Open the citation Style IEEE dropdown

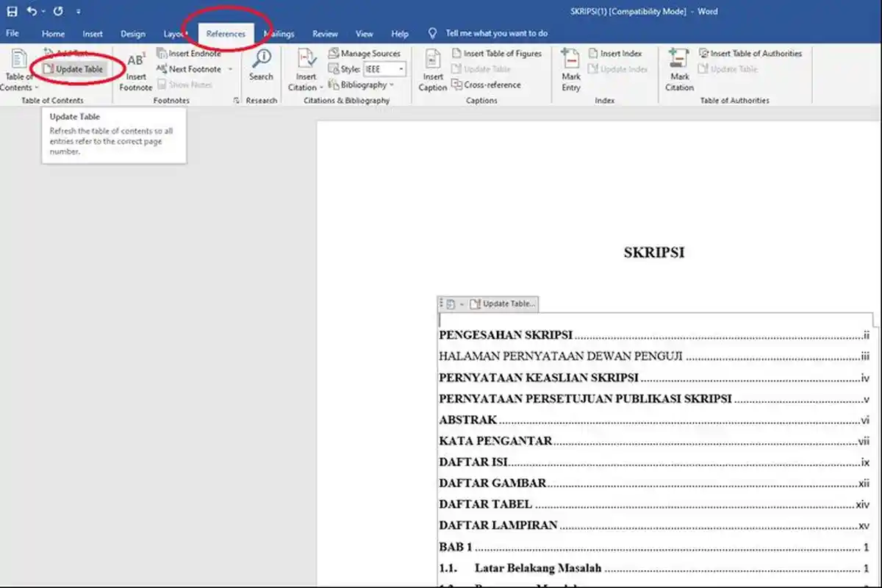coord(384,68)
